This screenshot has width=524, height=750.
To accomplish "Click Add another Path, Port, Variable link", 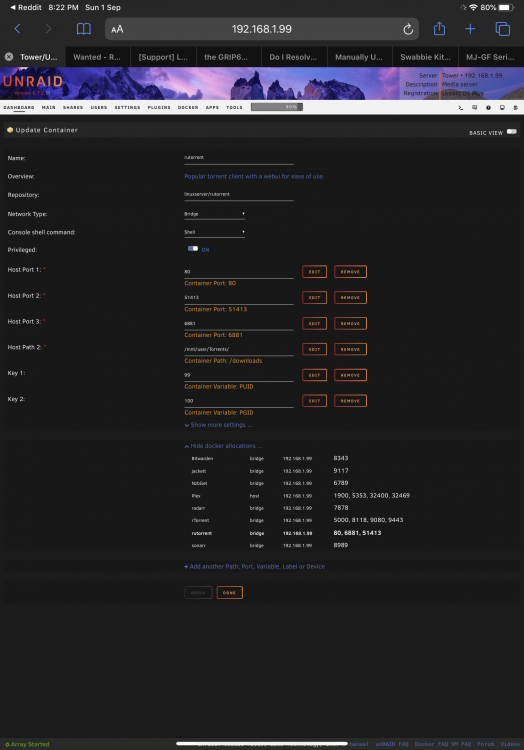I will (254, 566).
